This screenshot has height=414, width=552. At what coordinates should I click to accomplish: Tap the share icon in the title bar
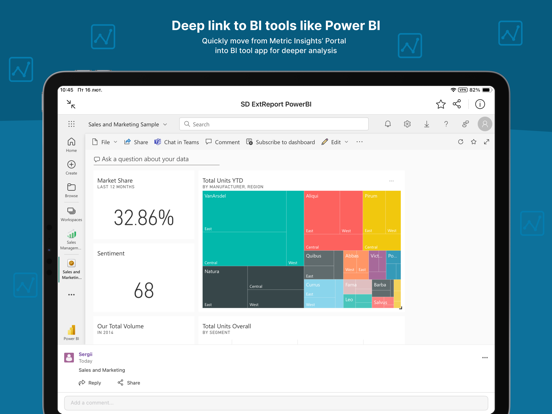coord(457,104)
